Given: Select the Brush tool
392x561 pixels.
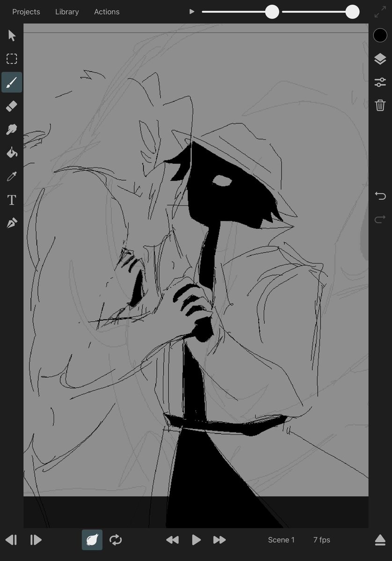Looking at the screenshot, I should click(x=12, y=82).
